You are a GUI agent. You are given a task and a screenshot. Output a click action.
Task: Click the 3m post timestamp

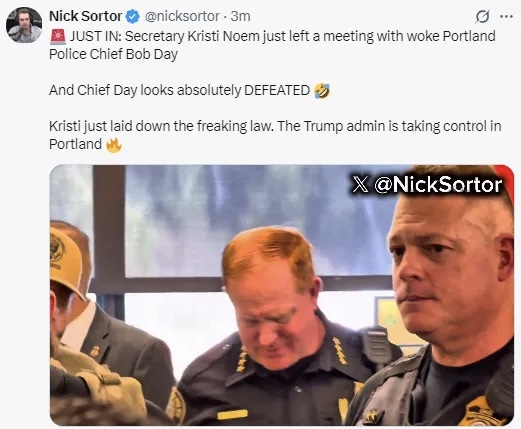(x=240, y=16)
